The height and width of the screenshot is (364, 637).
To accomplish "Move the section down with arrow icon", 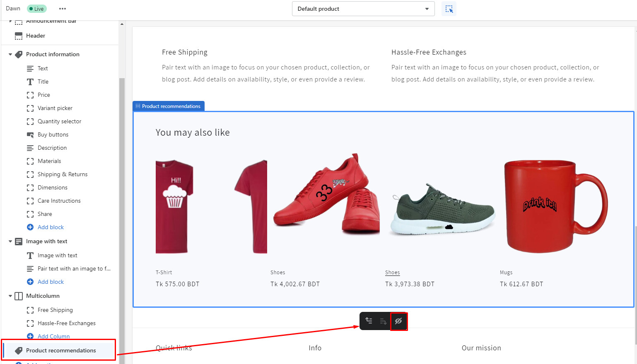I will 383,321.
